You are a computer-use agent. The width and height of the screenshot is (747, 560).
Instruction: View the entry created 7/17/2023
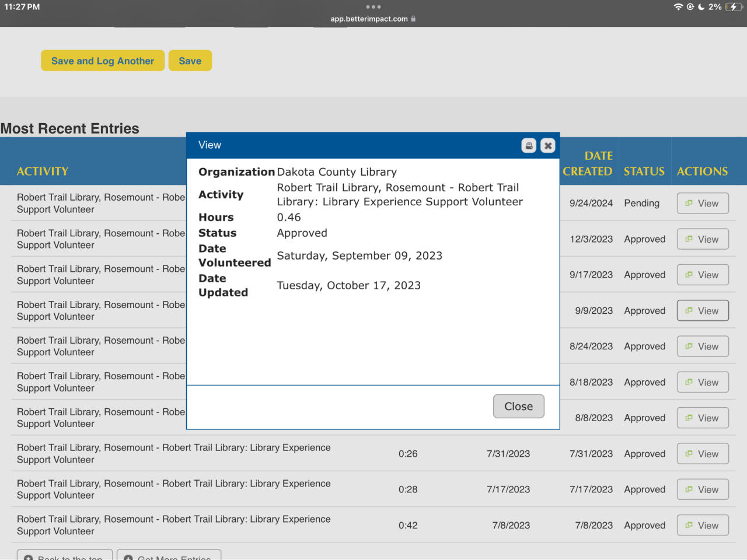(x=703, y=490)
